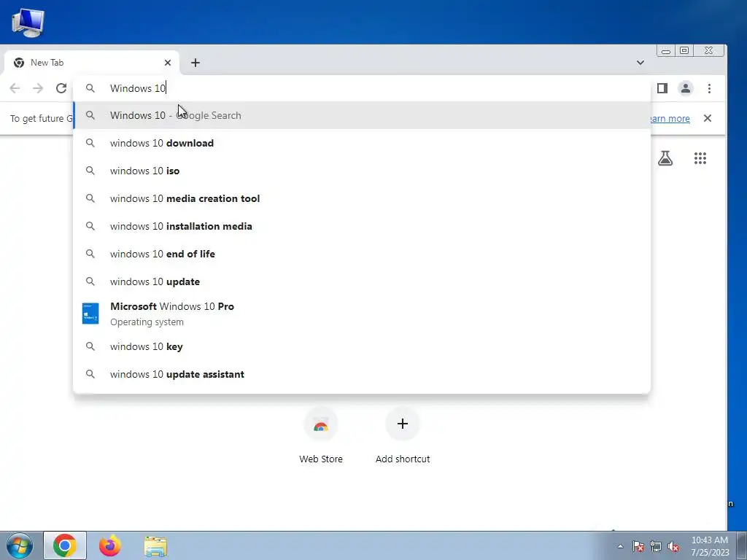747x560 pixels.
Task: Choose Windows 10 - Google Search suggestion
Action: pyautogui.click(x=362, y=115)
